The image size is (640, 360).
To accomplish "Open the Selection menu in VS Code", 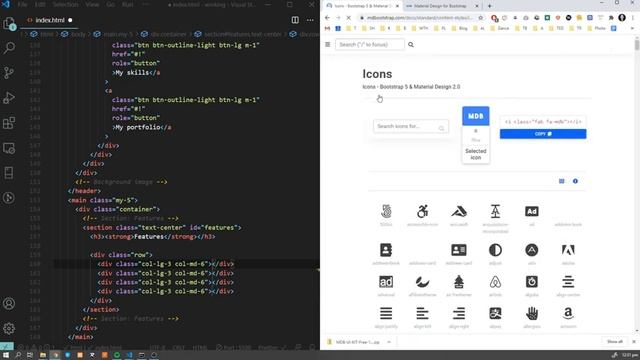I will [65, 4].
